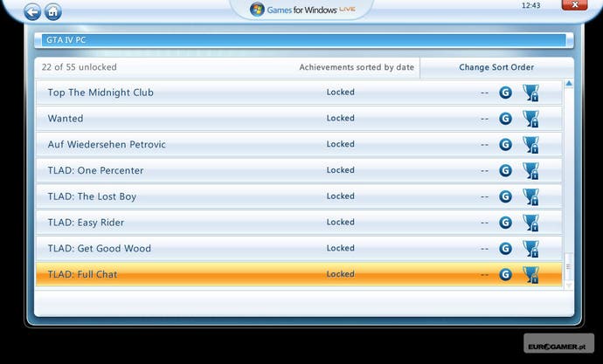Select the TLAD: The Lost Boy achievement
Viewport: 603px width, 364px height.
(x=299, y=196)
